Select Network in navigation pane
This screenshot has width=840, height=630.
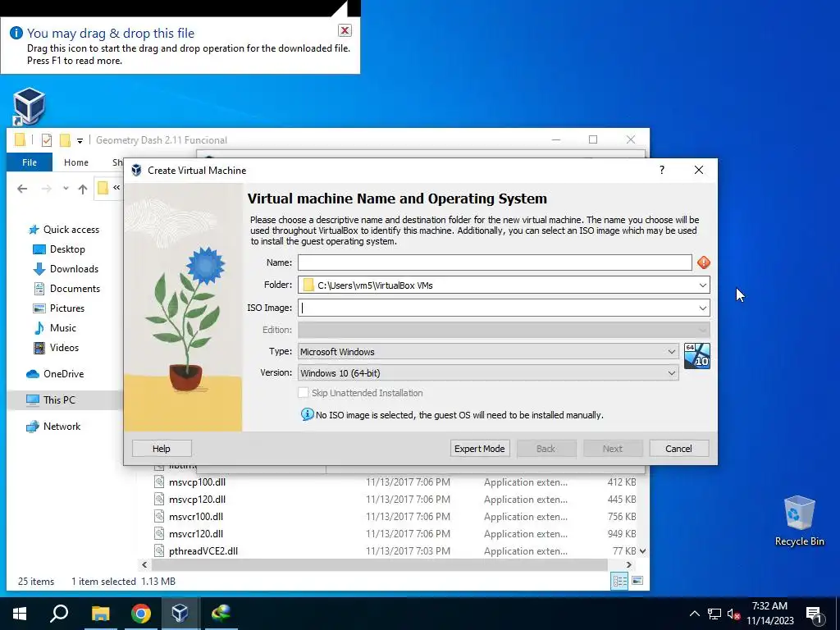tap(62, 427)
